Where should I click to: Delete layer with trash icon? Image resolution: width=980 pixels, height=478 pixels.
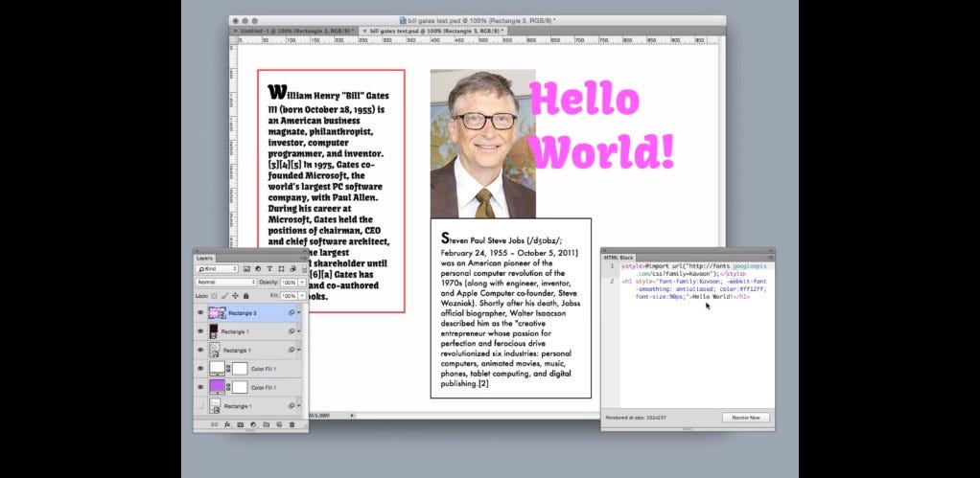click(292, 424)
